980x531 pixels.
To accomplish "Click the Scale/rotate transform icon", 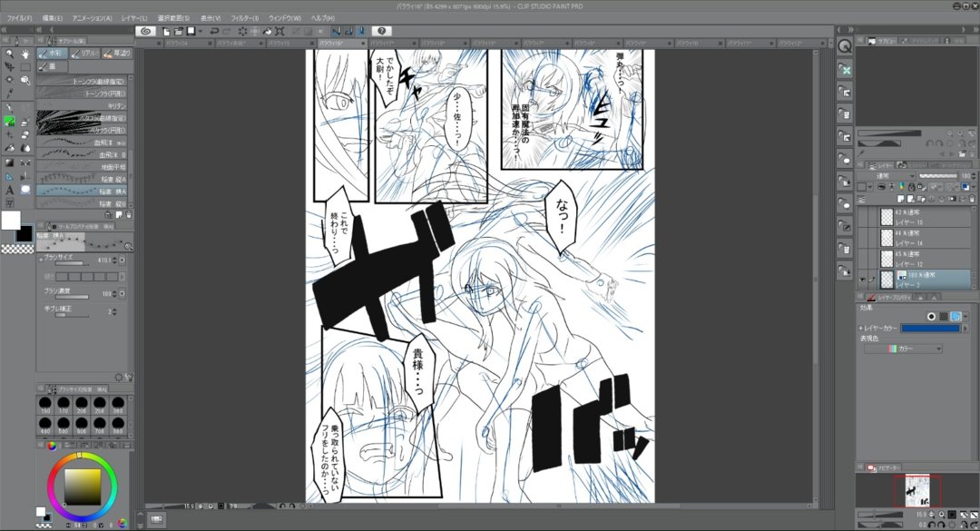I will click(280, 31).
